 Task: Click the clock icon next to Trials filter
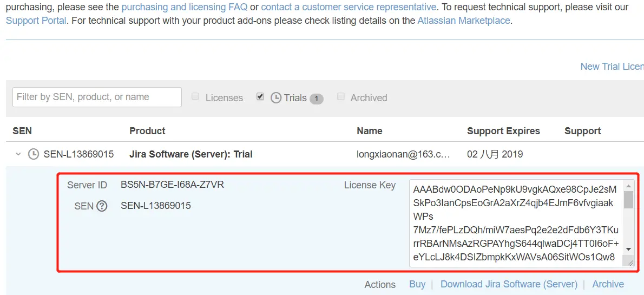[x=277, y=98]
